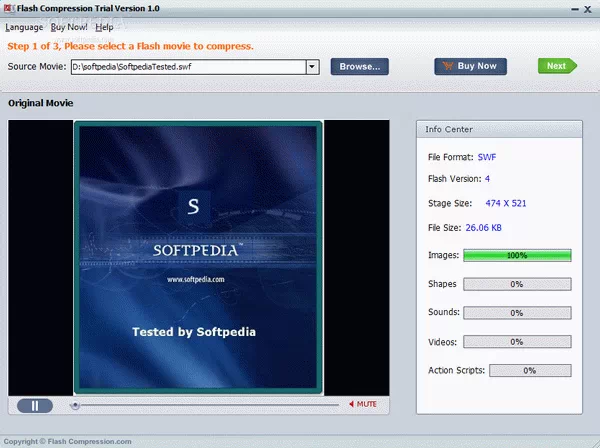Click the Flash Version value 4
This screenshot has height=448, width=600.
coord(487,179)
